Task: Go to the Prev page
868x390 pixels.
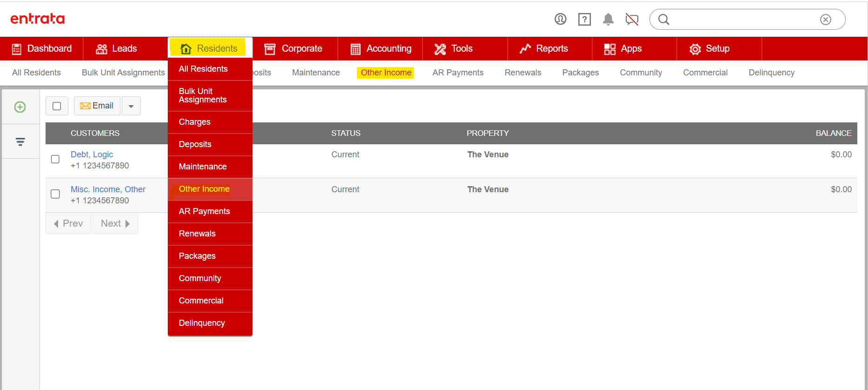Action: point(68,223)
